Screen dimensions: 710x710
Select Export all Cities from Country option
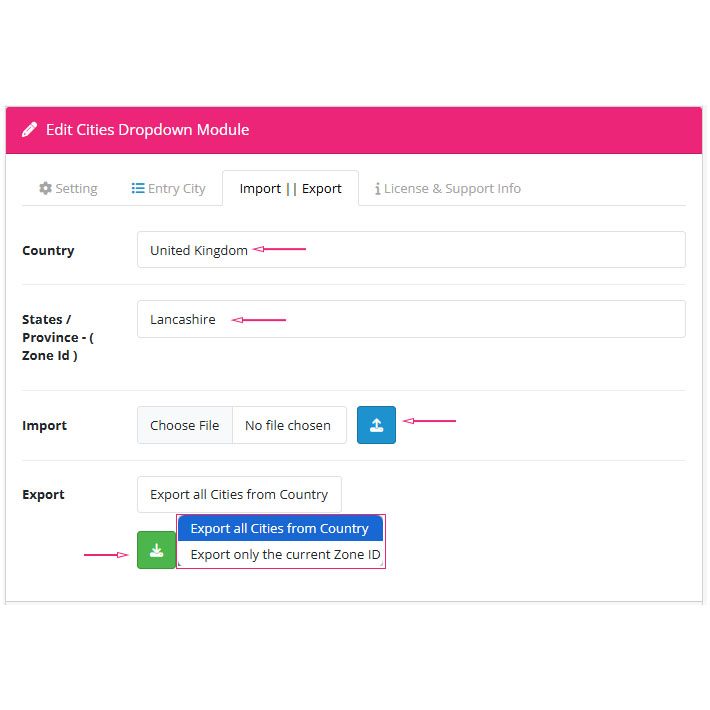coord(280,528)
